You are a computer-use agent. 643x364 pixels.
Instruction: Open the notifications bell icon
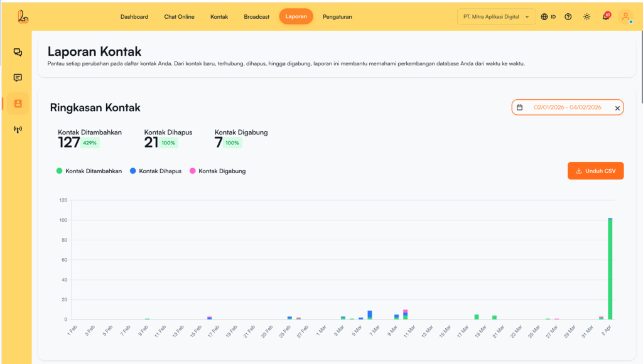coord(605,17)
